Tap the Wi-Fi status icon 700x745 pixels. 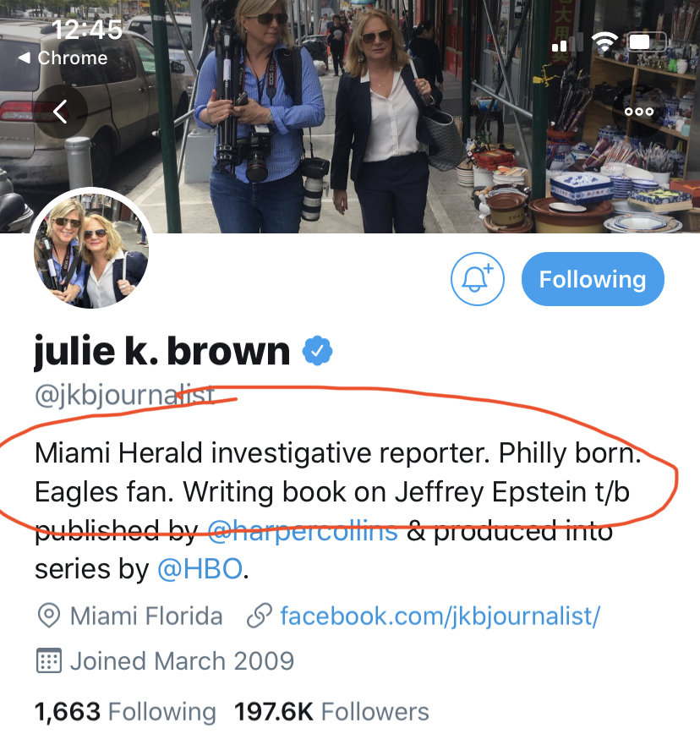pyautogui.click(x=604, y=42)
